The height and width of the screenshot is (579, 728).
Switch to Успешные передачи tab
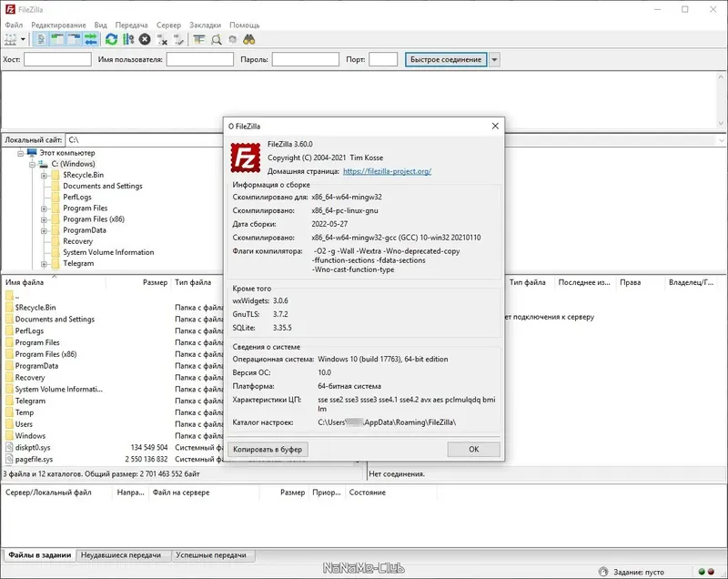point(211,554)
